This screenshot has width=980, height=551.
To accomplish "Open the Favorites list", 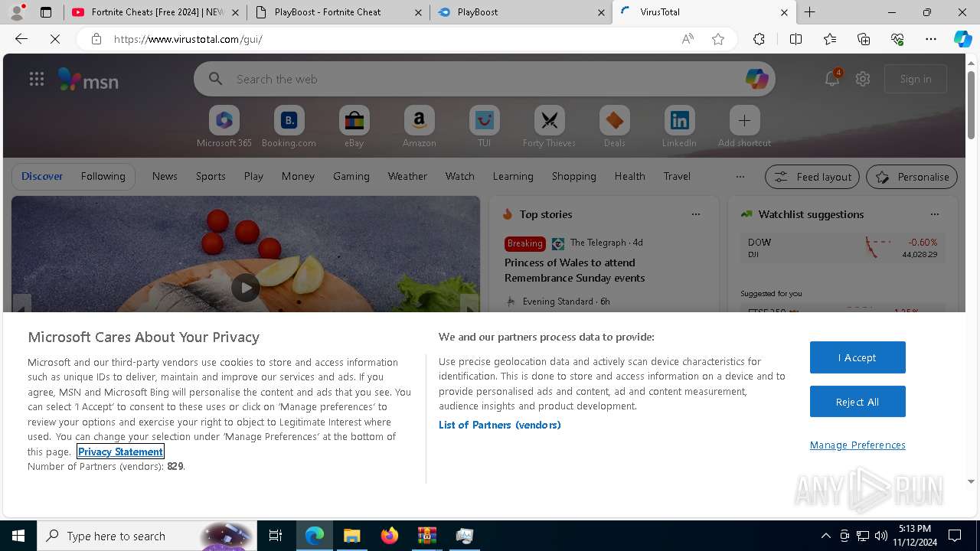I will tap(830, 39).
